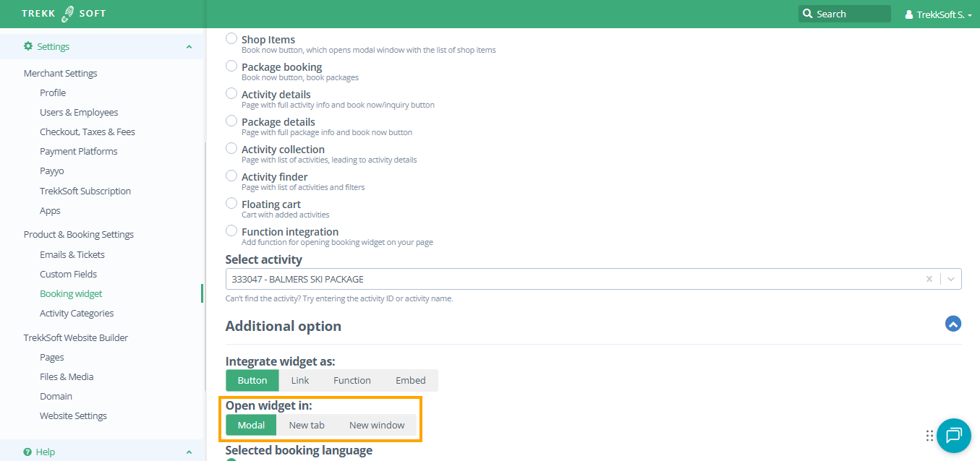
Task: Click the chat widget drag handle
Action: [929, 436]
